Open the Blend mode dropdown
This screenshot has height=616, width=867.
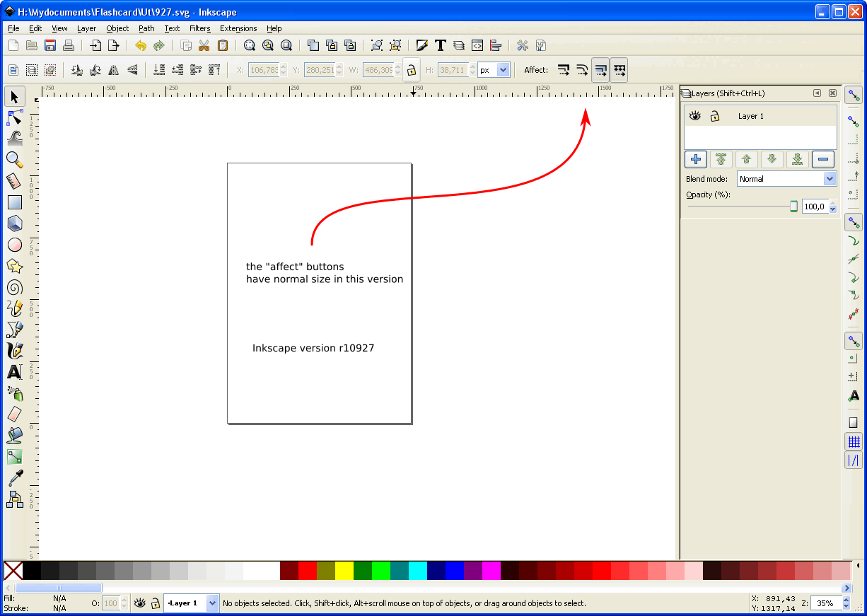pos(786,178)
